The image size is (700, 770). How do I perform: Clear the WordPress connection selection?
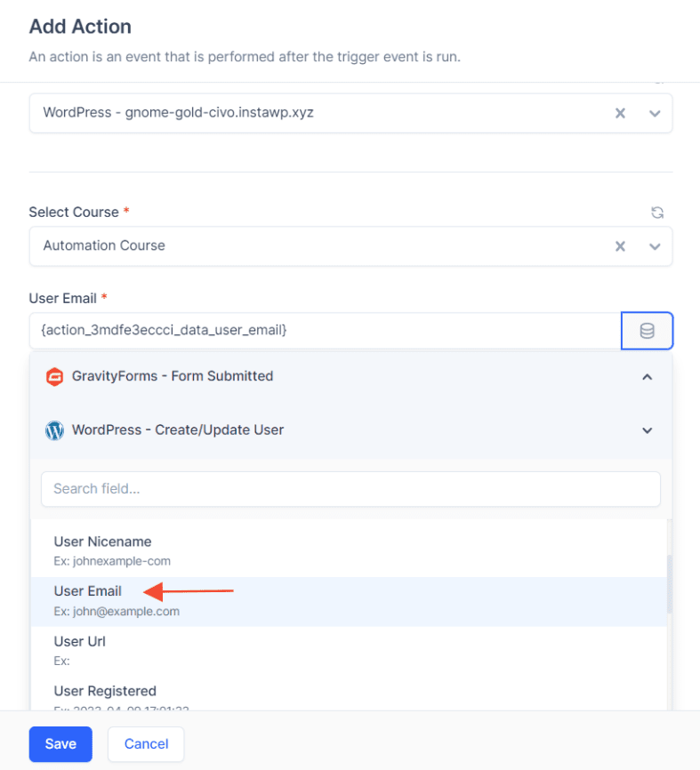click(x=620, y=114)
